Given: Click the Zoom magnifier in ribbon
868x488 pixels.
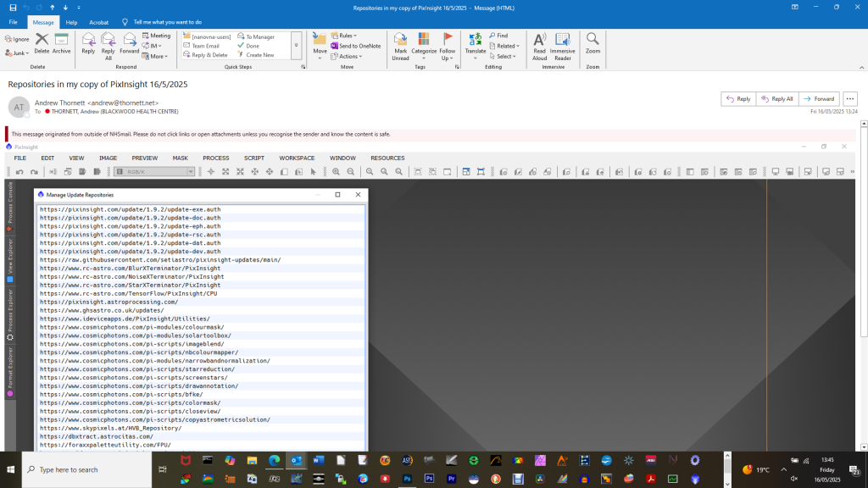Looking at the screenshot, I should [x=593, y=43].
